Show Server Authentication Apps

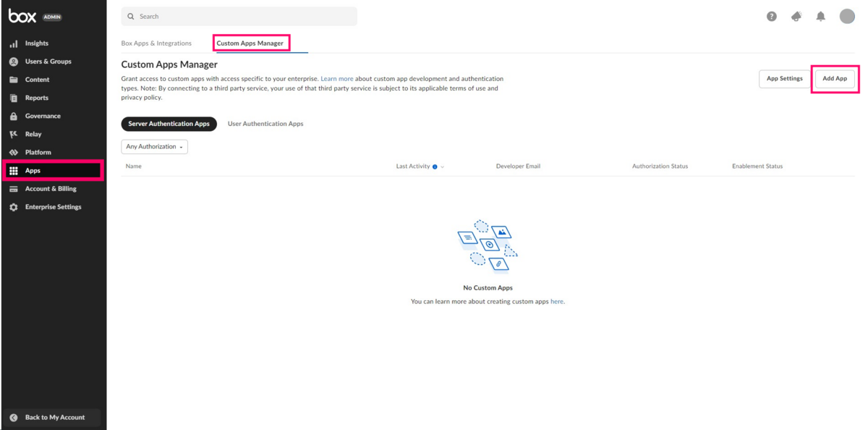pos(169,124)
